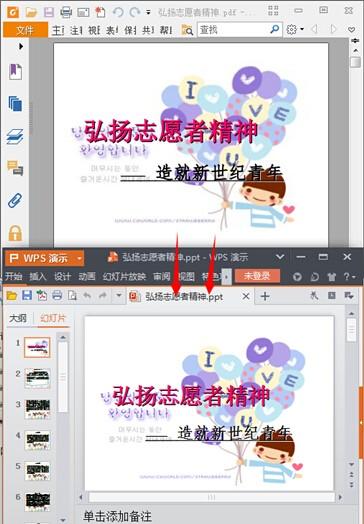Save icon in PDF reader toolbar
364x524 pixels.
click(x=49, y=12)
